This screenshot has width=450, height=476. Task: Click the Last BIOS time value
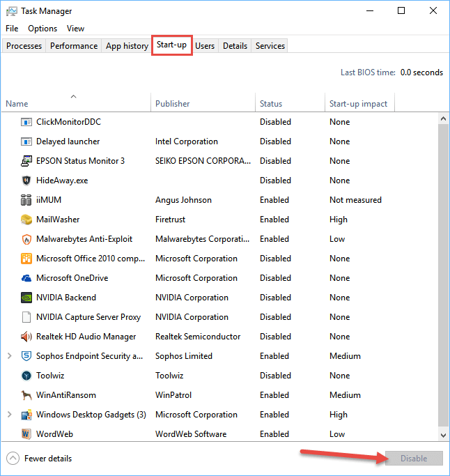tap(421, 72)
